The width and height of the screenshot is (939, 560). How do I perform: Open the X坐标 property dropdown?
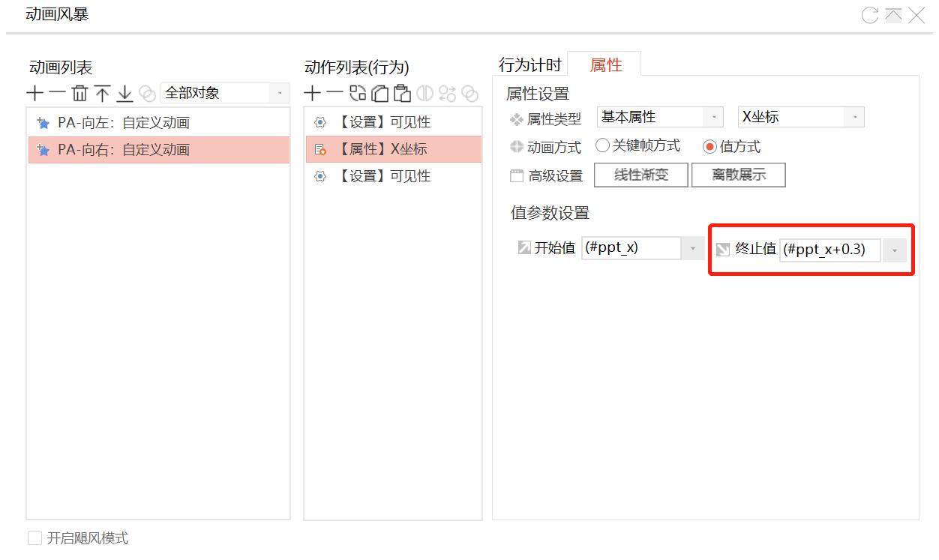coord(853,117)
